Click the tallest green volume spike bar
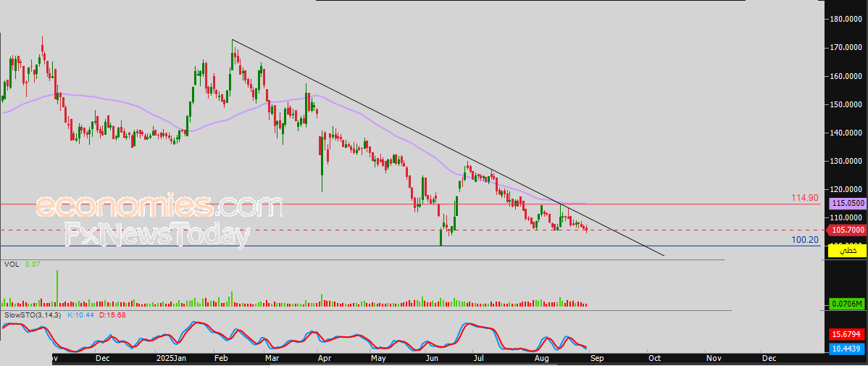Screen dimensions: 868x366 [57, 288]
